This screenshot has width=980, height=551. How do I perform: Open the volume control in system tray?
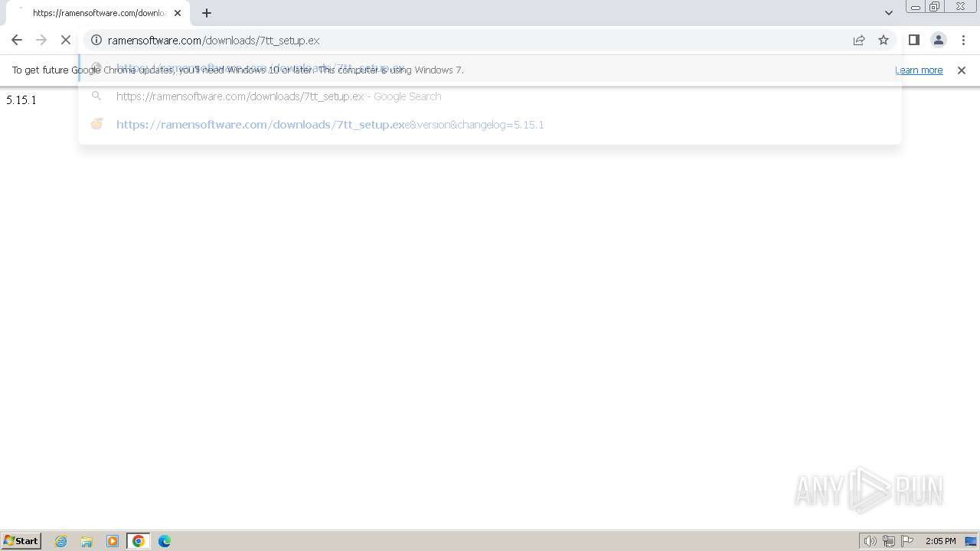click(x=870, y=541)
